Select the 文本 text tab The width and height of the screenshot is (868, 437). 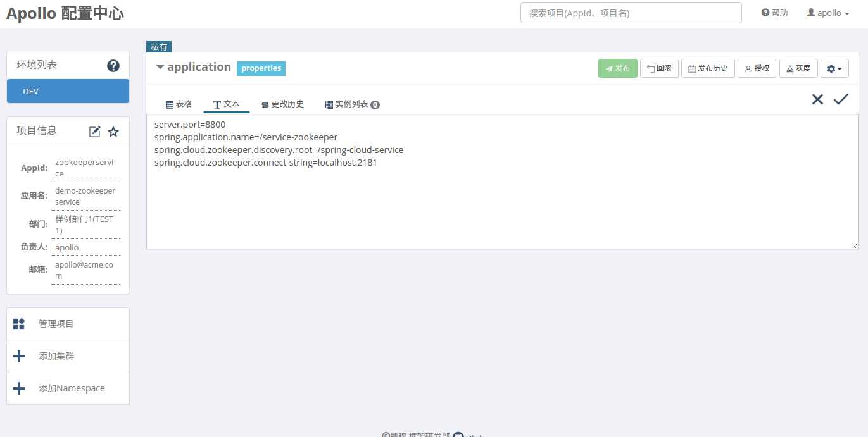pos(227,104)
